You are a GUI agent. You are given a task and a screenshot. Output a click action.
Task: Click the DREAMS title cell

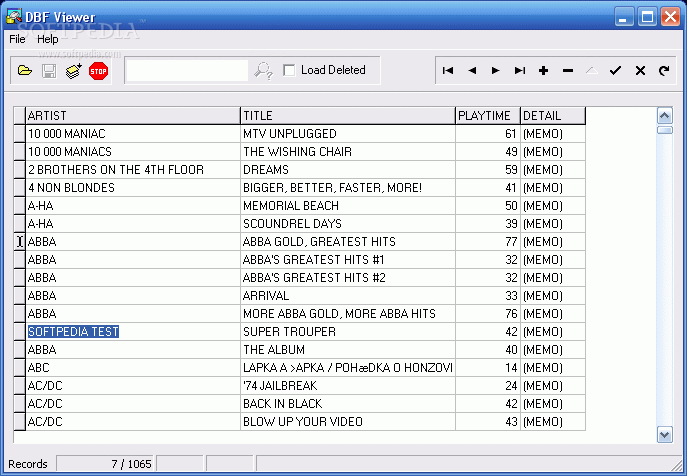(x=348, y=170)
